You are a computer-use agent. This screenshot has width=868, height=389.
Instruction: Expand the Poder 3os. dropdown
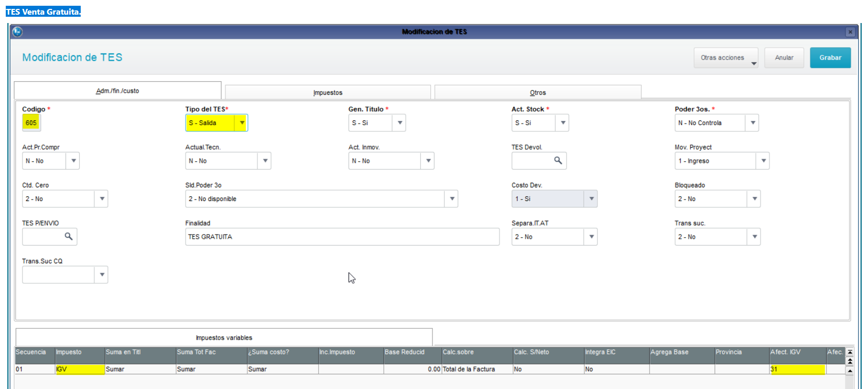point(753,123)
